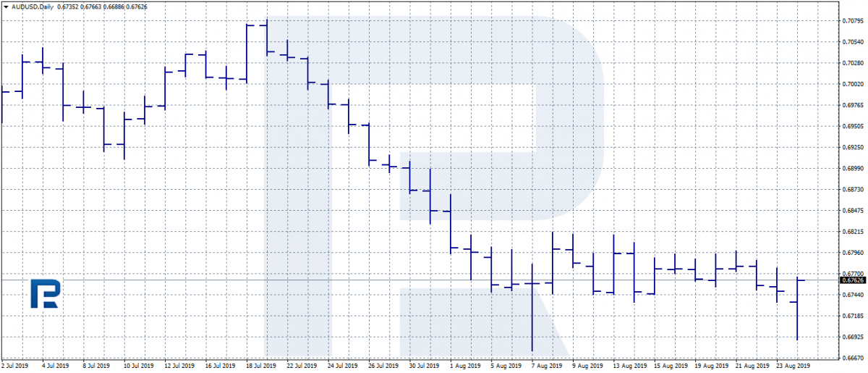Click the 0.70795 price axis label

point(852,20)
